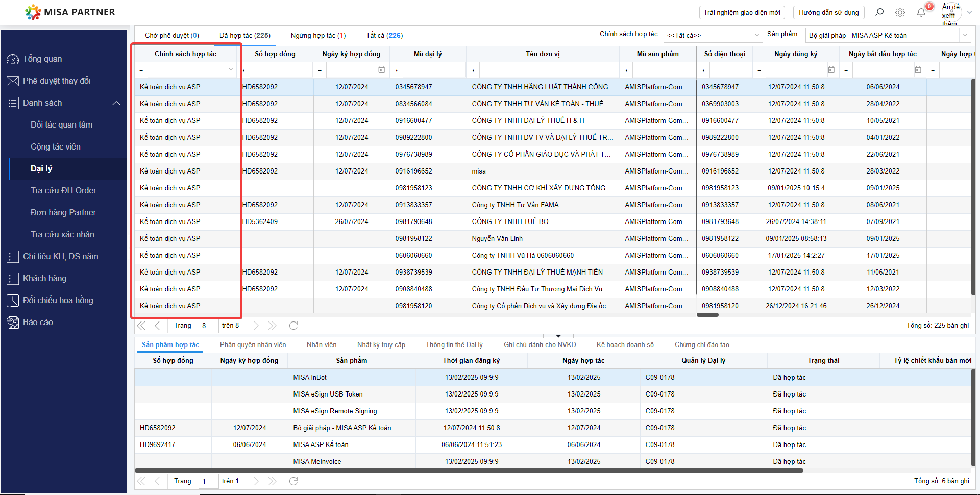
Task: Sort by Ngày bắt đầu hợp tác header
Action: [x=883, y=54]
